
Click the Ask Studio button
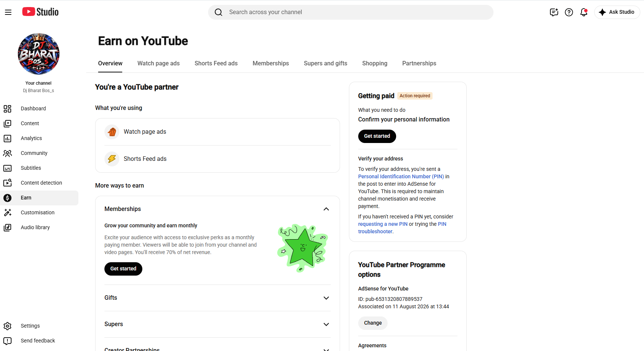click(617, 12)
